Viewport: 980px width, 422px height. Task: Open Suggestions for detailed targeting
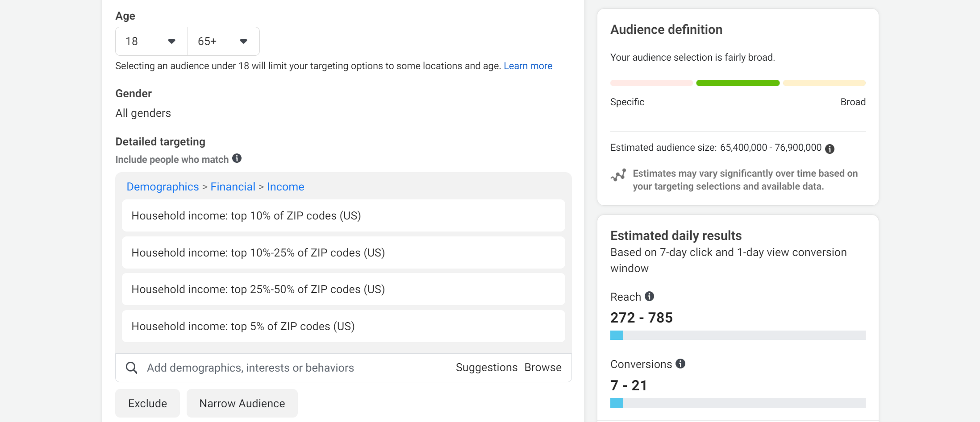click(487, 368)
